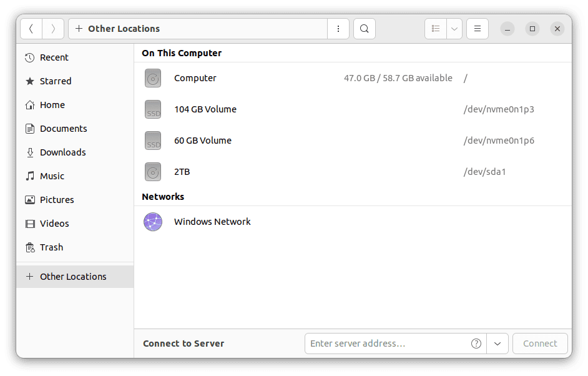Open the Trash from the sidebar

(x=52, y=247)
